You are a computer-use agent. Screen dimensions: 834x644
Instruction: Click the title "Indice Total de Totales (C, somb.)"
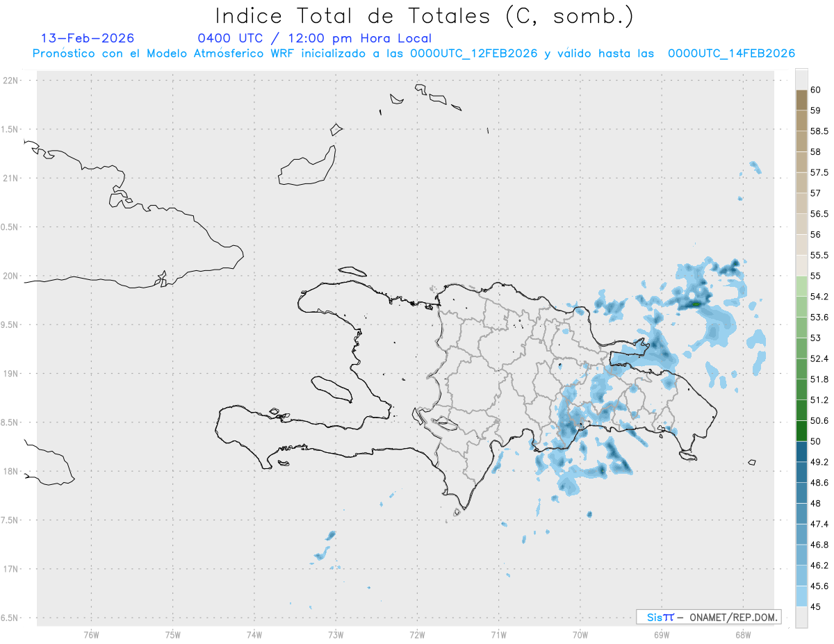(x=424, y=16)
